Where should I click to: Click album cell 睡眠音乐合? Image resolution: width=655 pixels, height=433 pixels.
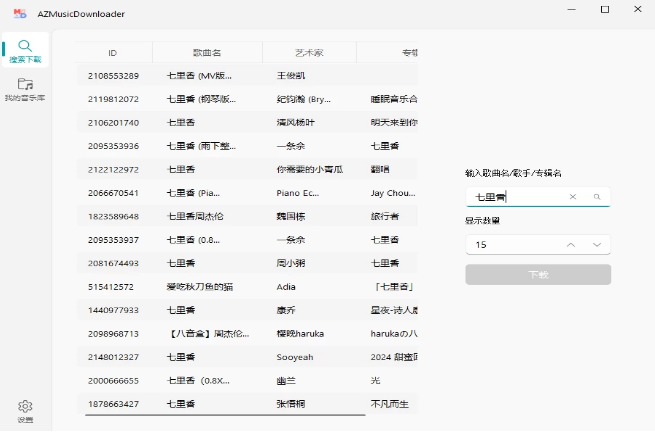394,99
